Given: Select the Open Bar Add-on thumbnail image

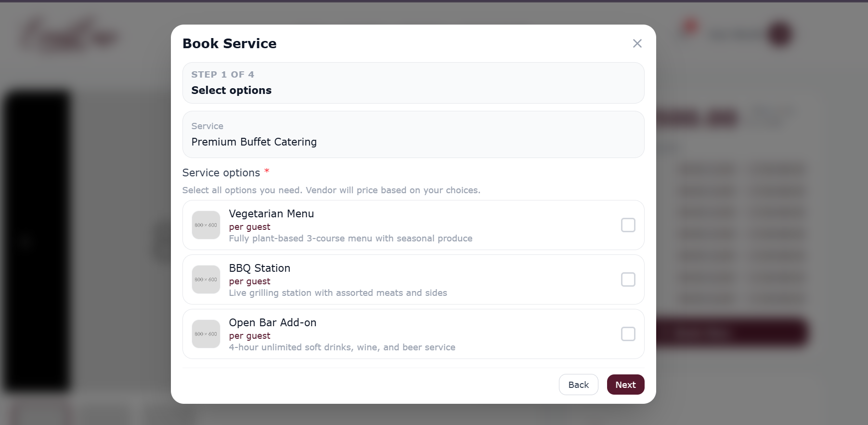Looking at the screenshot, I should [x=206, y=334].
